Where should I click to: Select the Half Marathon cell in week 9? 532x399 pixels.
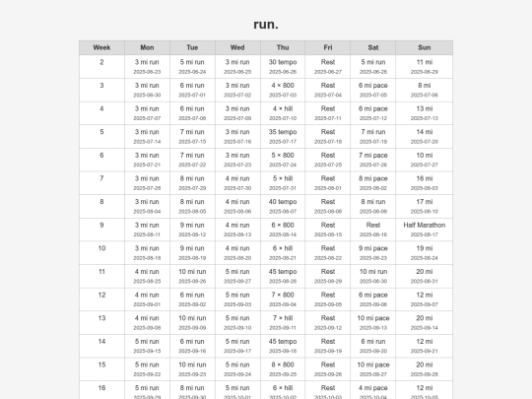(x=424, y=230)
